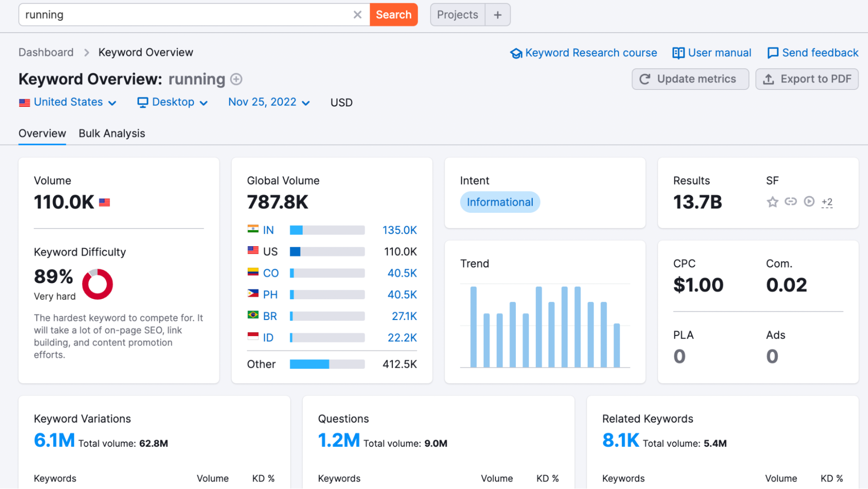868x489 pixels.
Task: Click the Other volume progress bar
Action: 327,364
